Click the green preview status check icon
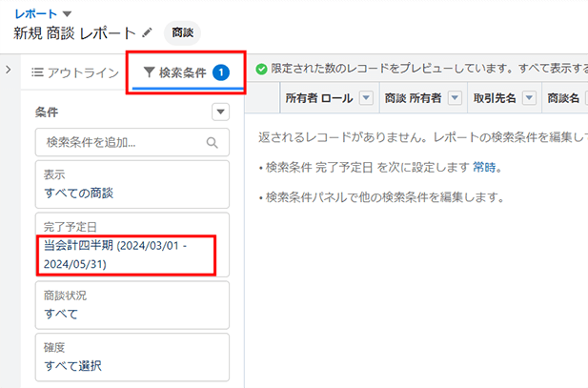The height and width of the screenshot is (388, 588). coord(261,69)
